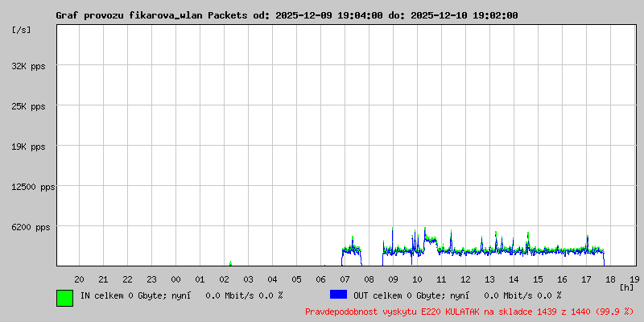The image size is (644, 322).
Task: Click the '6200 pps' axis label
Action: click(31, 228)
